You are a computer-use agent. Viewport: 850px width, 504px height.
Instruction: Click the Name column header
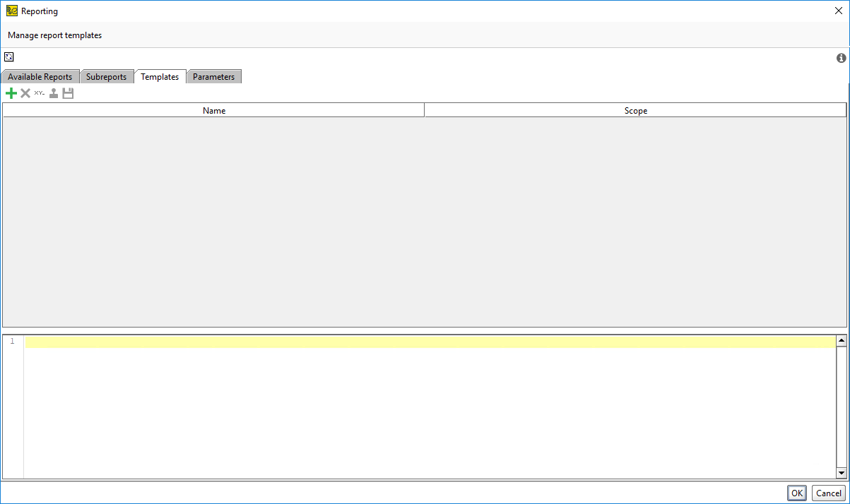click(213, 110)
